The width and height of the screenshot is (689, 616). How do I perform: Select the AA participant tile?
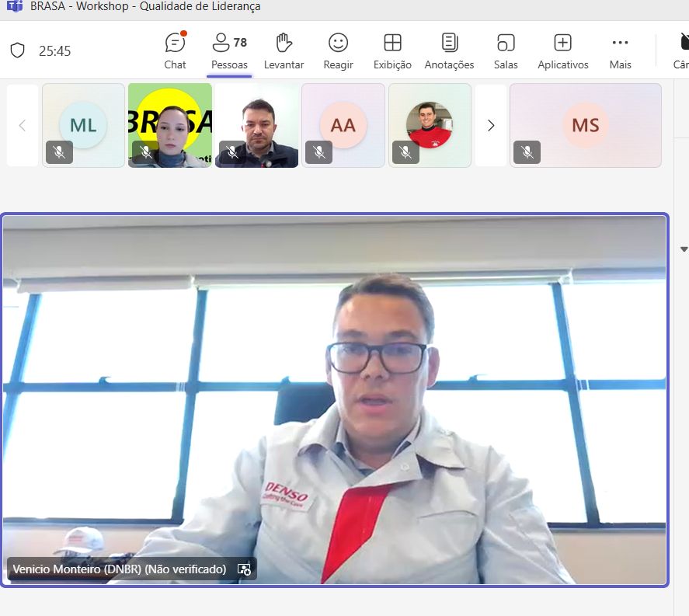[x=343, y=125]
